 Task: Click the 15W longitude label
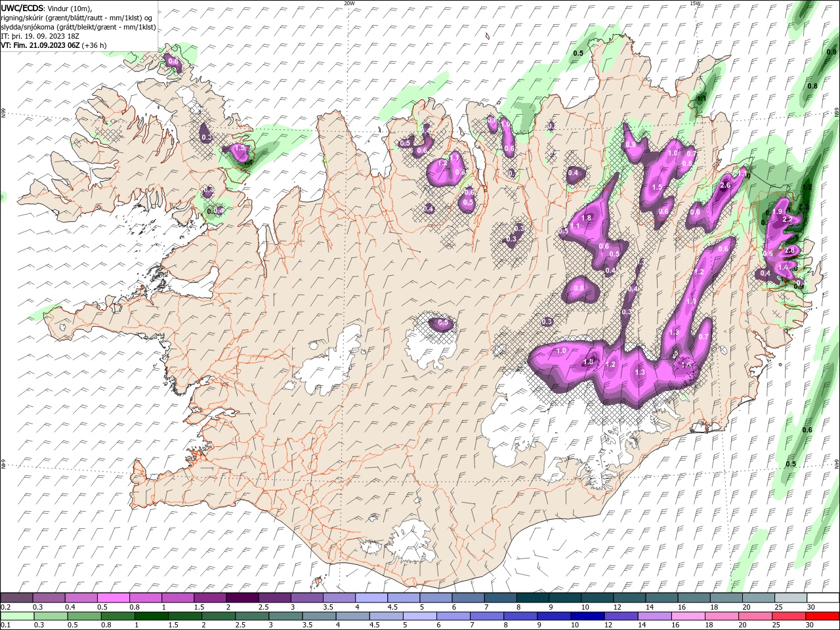pyautogui.click(x=695, y=3)
